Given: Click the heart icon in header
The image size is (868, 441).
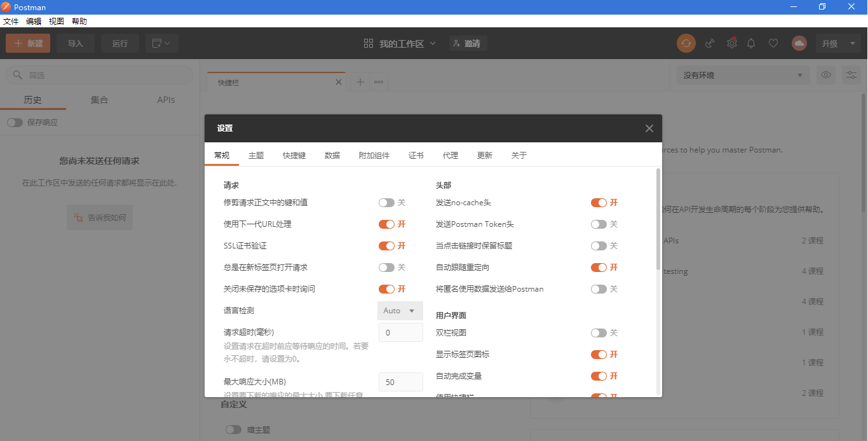Looking at the screenshot, I should point(773,43).
